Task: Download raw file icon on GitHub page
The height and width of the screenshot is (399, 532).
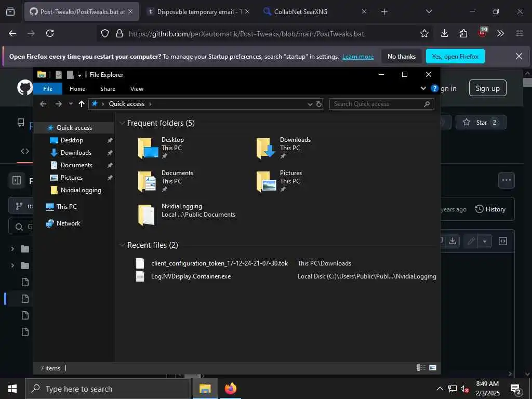Action: (x=453, y=241)
